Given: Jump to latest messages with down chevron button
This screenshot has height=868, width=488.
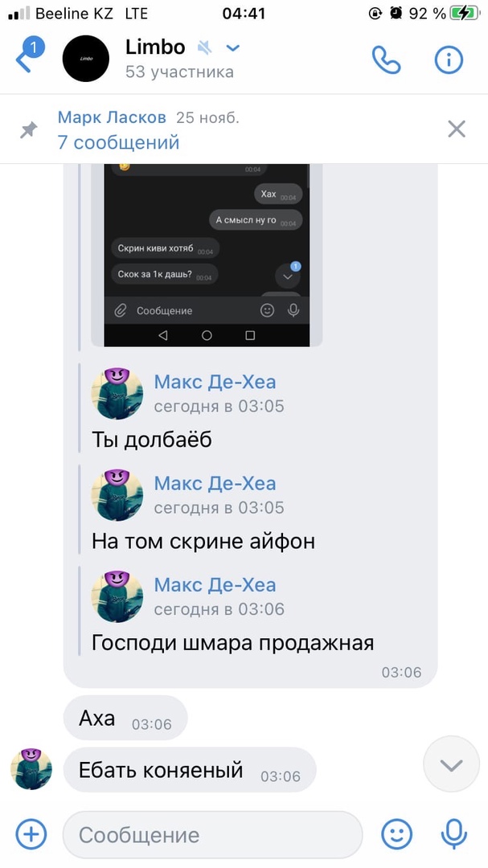Looking at the screenshot, I should point(452,764).
